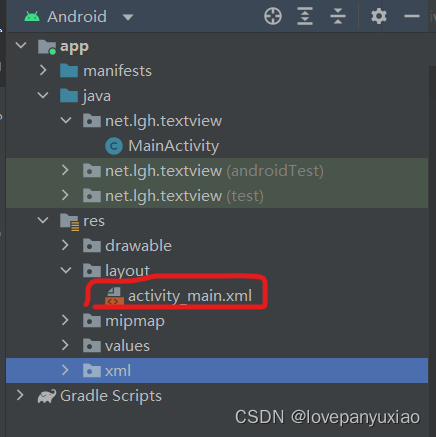Viewport: 436px width, 437px height.
Task: Collapse the res folder chevron
Action: click(43, 220)
